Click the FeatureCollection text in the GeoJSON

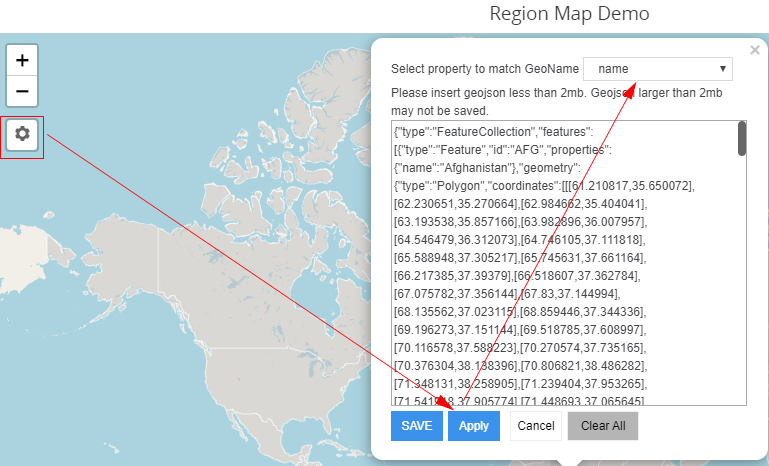pos(487,132)
